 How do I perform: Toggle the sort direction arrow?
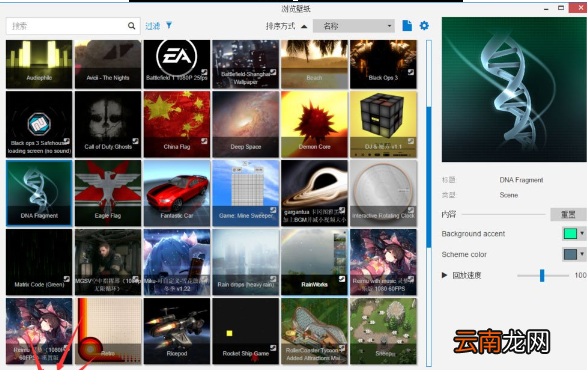(304, 26)
